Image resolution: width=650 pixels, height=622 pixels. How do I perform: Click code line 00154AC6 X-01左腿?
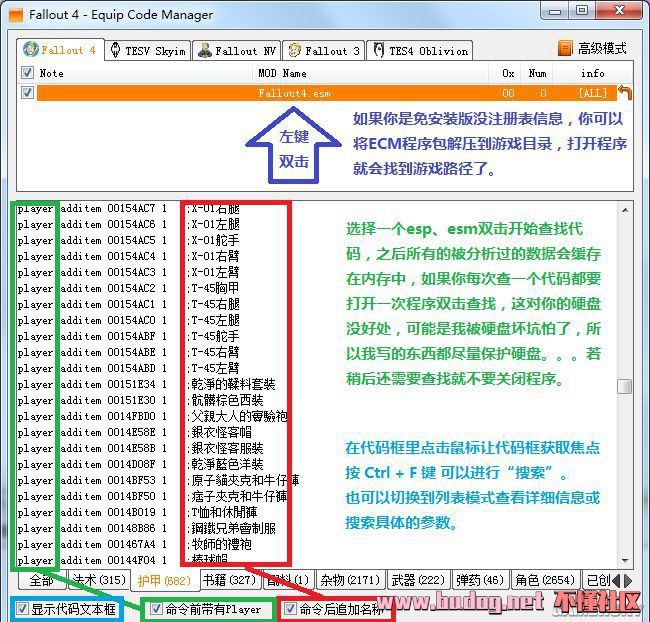pos(129,224)
